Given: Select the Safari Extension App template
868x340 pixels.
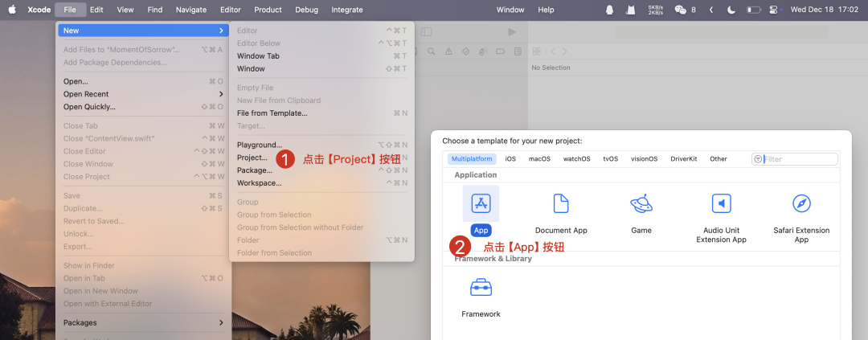Looking at the screenshot, I should click(x=801, y=203).
